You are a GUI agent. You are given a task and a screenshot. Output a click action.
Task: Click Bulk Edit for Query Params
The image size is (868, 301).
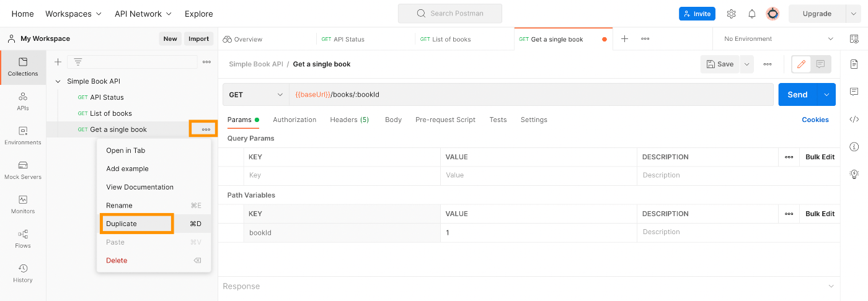[x=820, y=157]
